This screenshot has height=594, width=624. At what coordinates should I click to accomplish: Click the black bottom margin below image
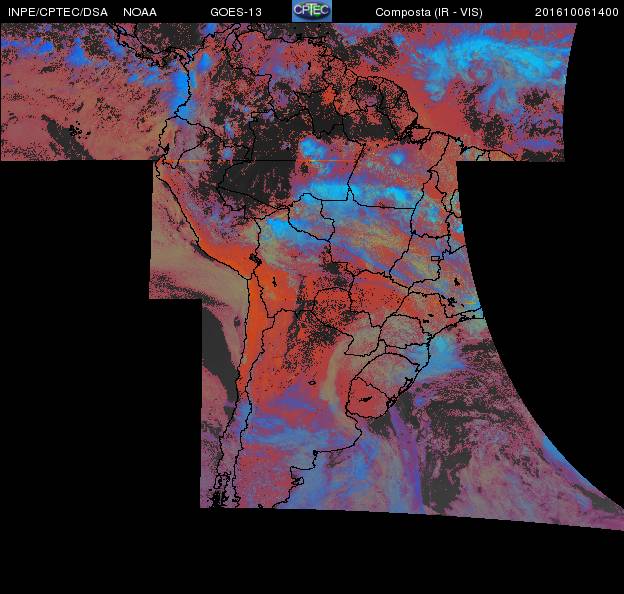(x=312, y=560)
